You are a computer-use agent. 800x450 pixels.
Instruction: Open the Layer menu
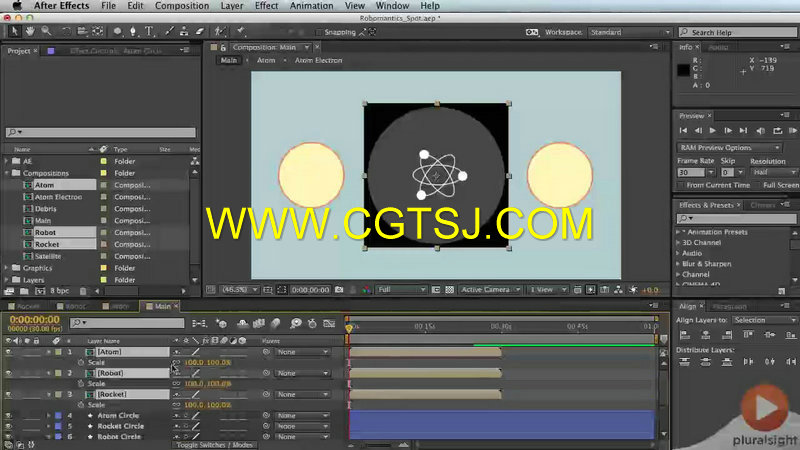pyautogui.click(x=232, y=6)
